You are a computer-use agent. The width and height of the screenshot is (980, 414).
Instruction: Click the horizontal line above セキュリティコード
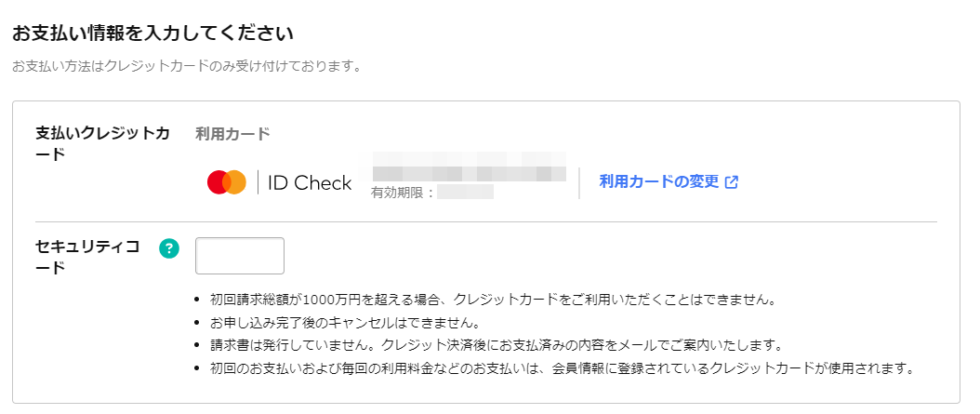coord(486,221)
